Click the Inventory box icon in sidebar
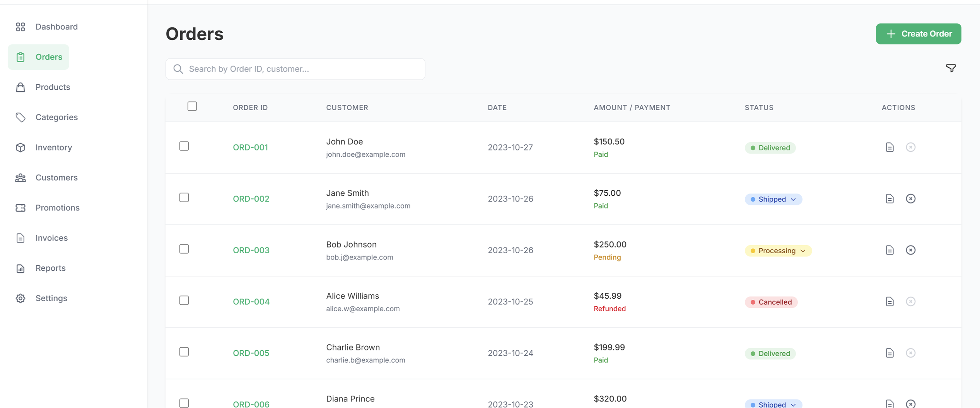Screen dimensions: 980x408 (x=20, y=147)
